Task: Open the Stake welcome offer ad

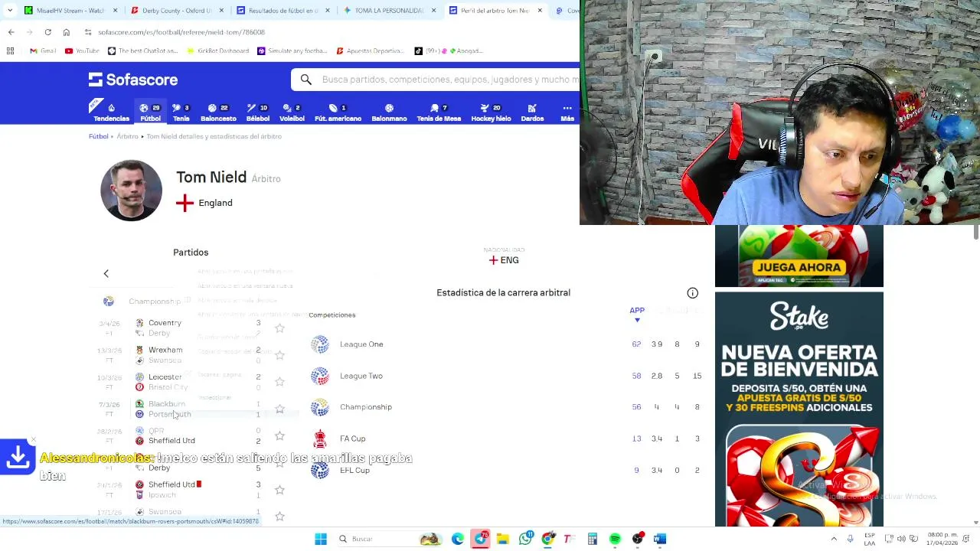Action: [x=799, y=409]
